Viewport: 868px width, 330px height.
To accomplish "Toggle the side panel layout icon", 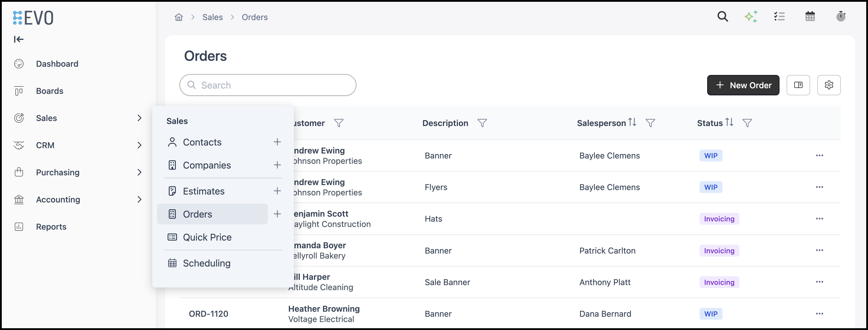I will pyautogui.click(x=798, y=85).
